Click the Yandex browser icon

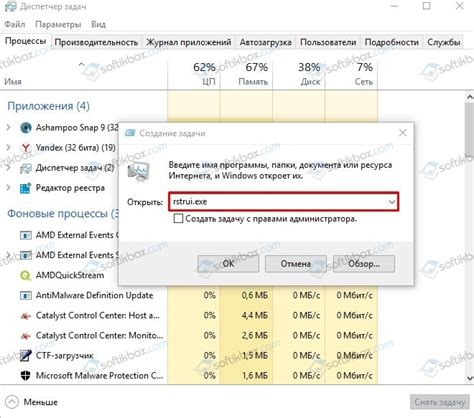pyautogui.click(x=26, y=148)
